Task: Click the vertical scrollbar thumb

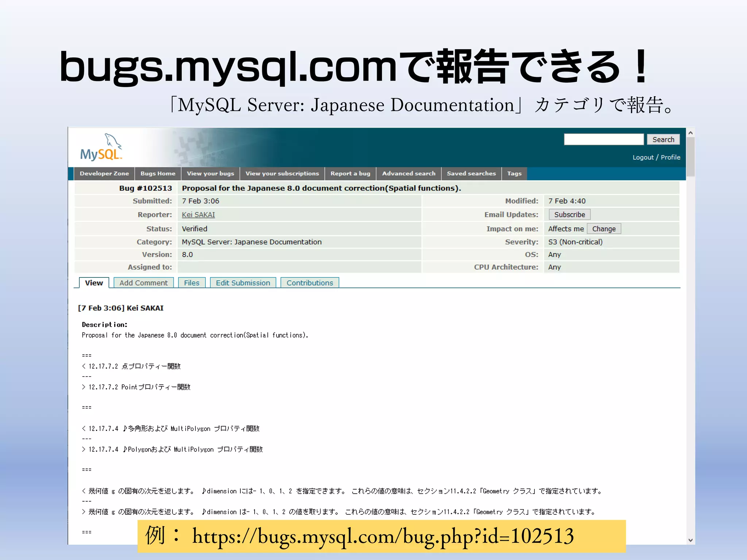Action: pos(690,157)
